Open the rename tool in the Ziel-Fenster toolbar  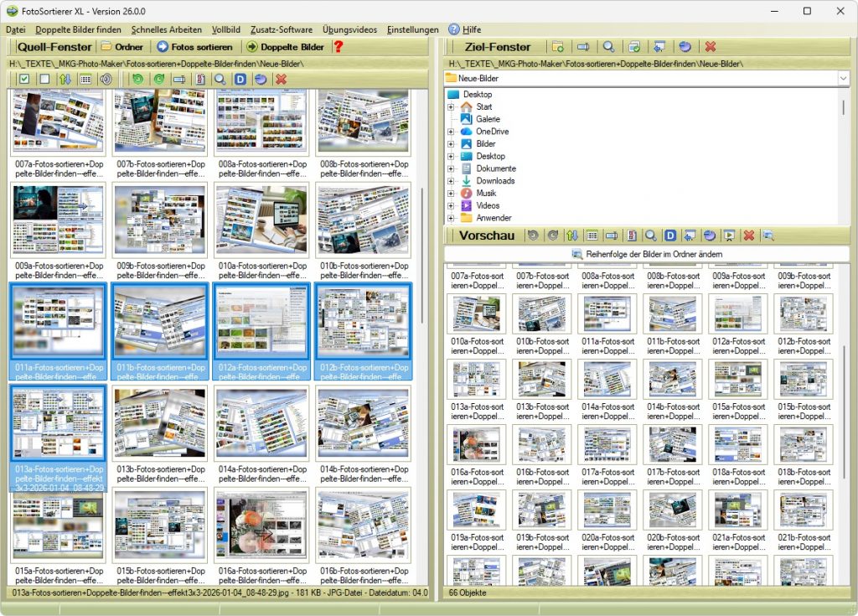point(581,45)
